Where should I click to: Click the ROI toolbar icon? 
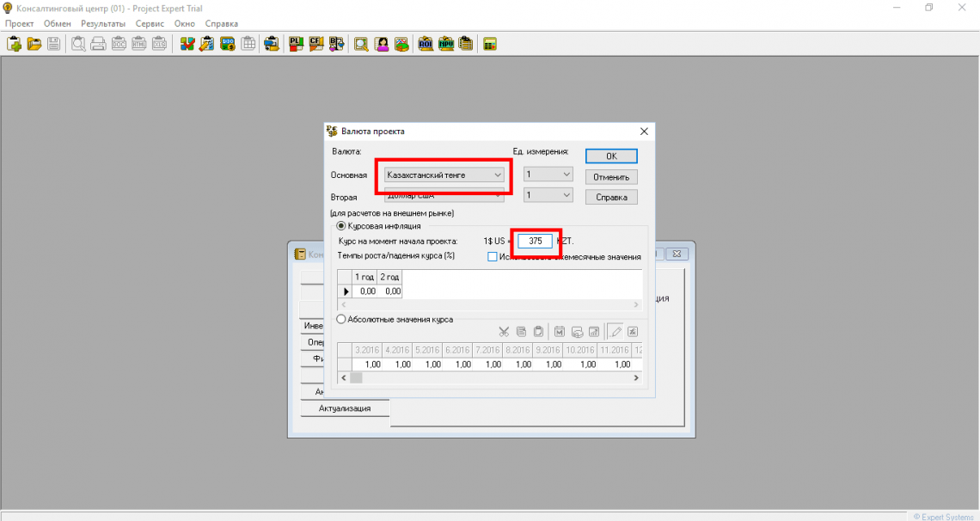(x=426, y=44)
